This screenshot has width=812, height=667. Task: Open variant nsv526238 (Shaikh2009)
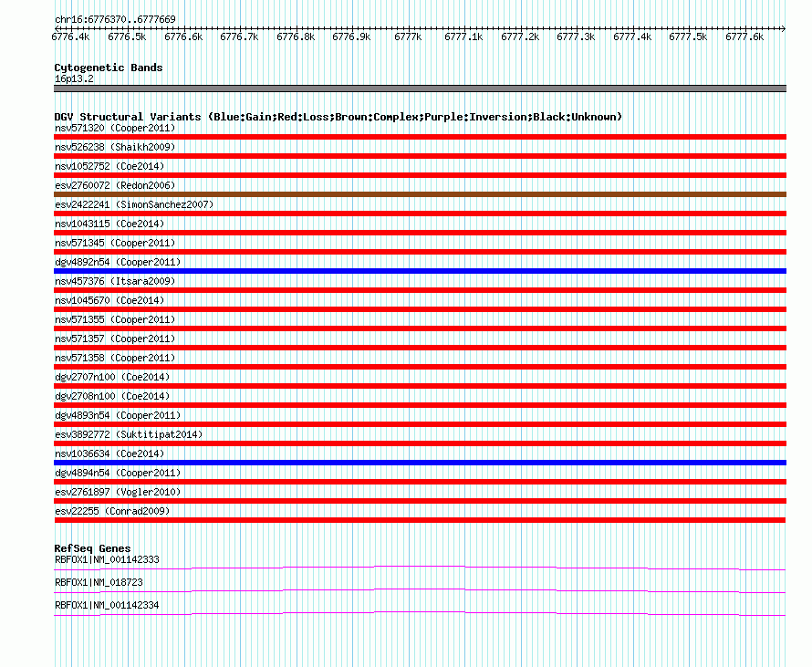[x=115, y=147]
